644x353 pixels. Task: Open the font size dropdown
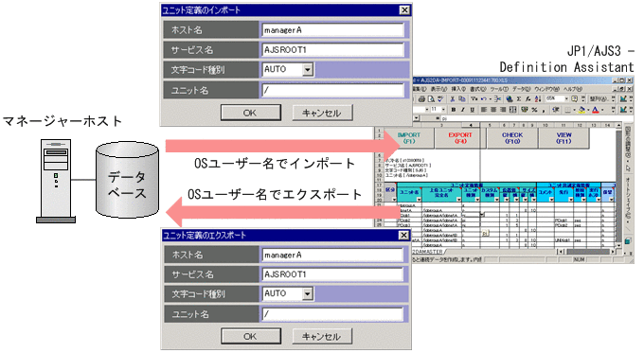443,110
